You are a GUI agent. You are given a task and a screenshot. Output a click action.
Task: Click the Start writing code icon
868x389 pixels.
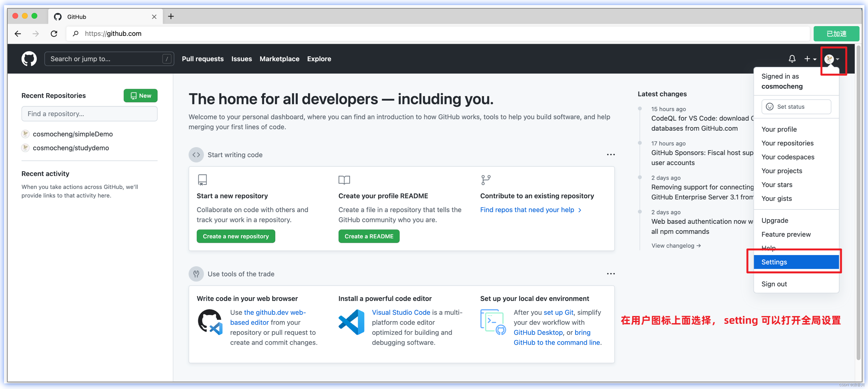click(196, 155)
